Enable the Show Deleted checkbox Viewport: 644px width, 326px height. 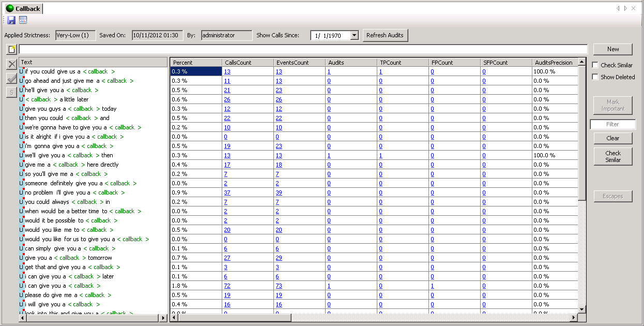coord(595,77)
